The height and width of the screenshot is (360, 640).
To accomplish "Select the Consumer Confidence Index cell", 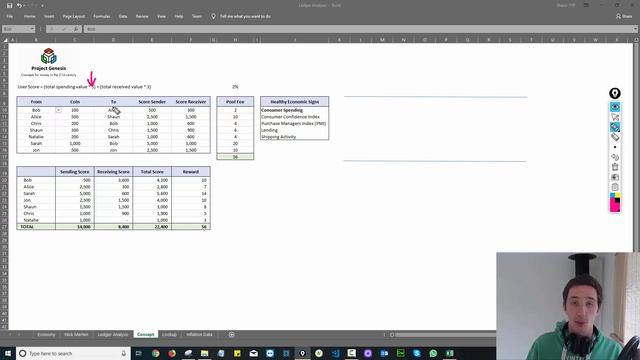I will click(x=294, y=117).
